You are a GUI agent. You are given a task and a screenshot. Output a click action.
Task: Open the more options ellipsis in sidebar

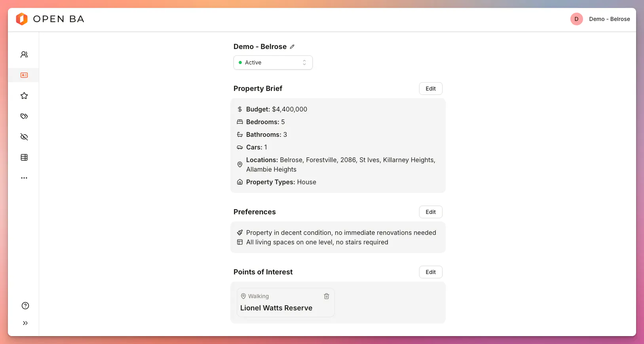coord(24,178)
